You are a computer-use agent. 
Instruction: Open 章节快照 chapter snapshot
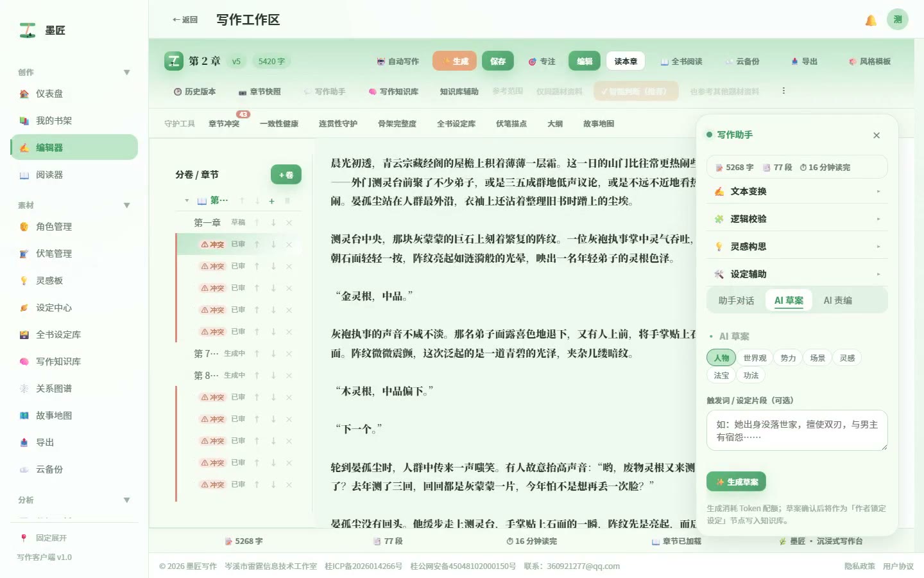point(260,92)
